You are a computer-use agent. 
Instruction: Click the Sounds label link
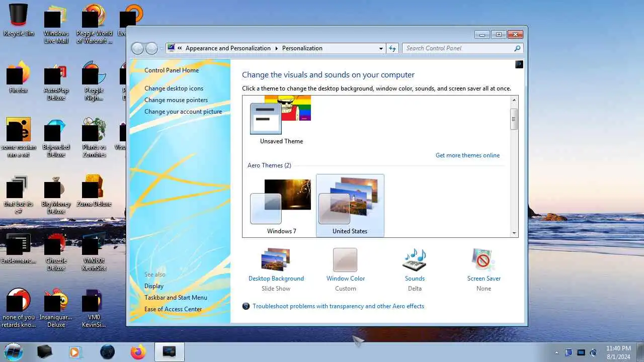(x=415, y=279)
